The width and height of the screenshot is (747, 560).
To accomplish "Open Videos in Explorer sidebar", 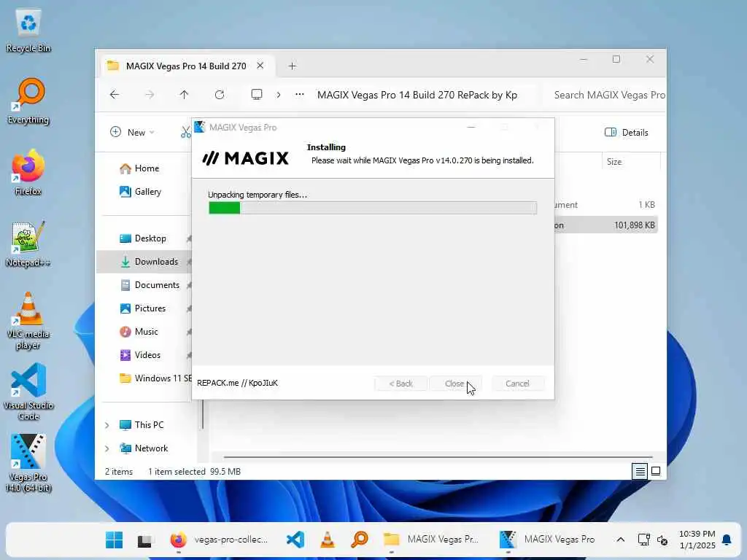I will pos(147,355).
